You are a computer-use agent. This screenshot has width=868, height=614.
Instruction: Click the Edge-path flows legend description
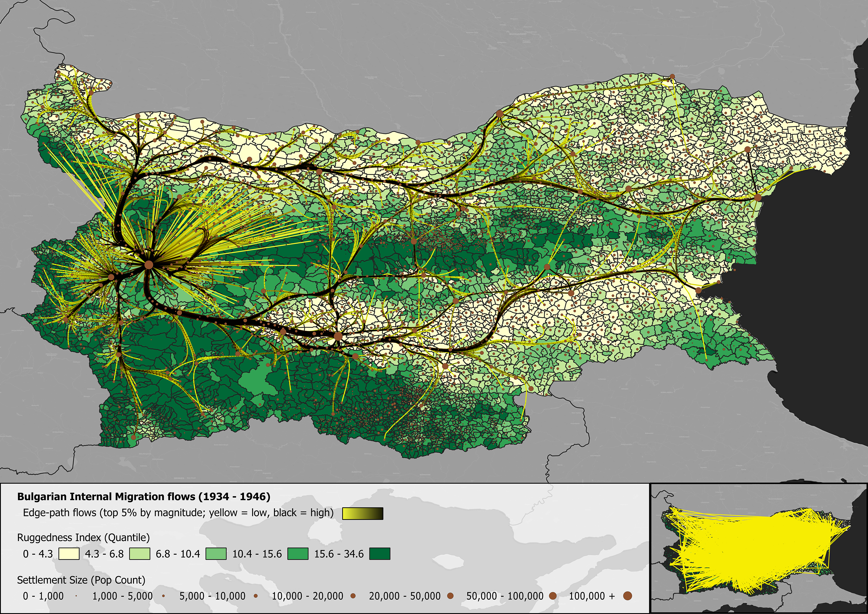pyautogui.click(x=179, y=513)
